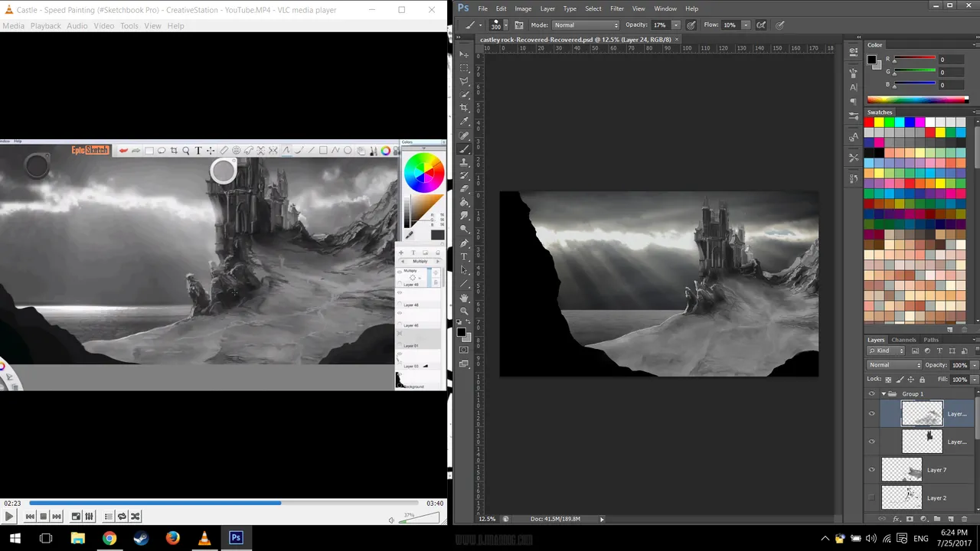980x551 pixels.
Task: Switch to the Channels tab
Action: pyautogui.click(x=903, y=340)
